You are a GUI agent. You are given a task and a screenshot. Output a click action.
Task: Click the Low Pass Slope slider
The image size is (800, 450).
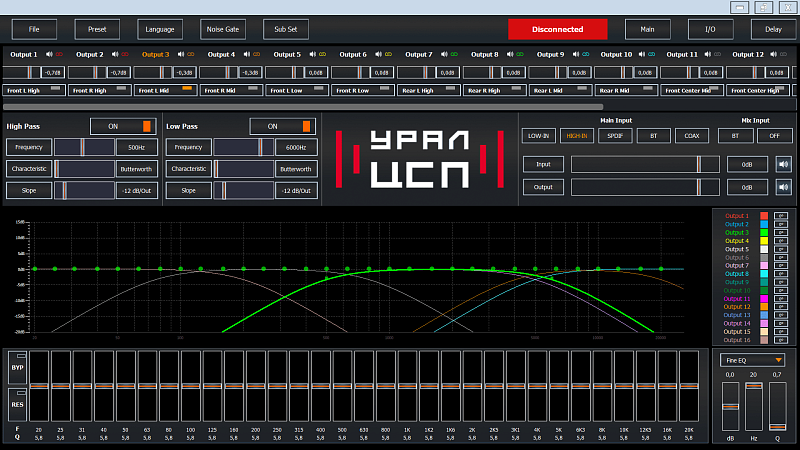[244, 191]
